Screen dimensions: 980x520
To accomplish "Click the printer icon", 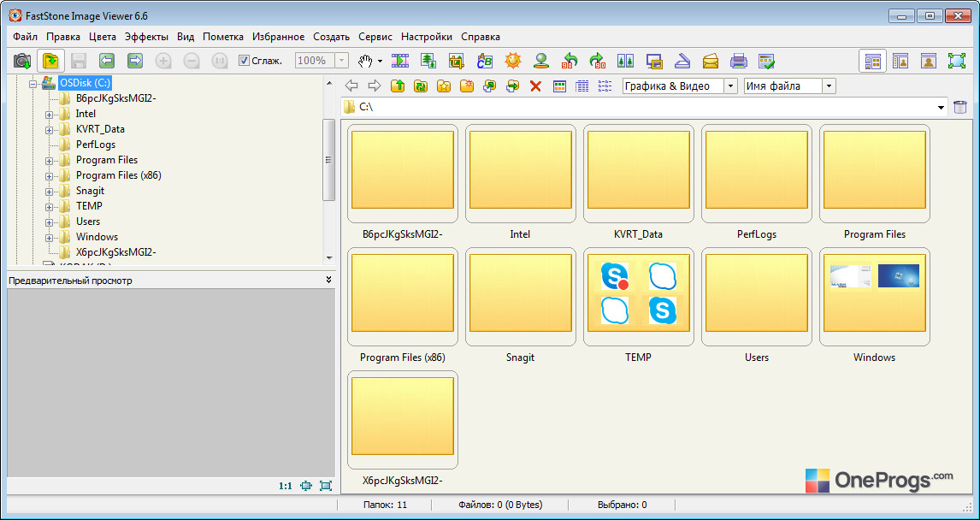I will pos(739,61).
